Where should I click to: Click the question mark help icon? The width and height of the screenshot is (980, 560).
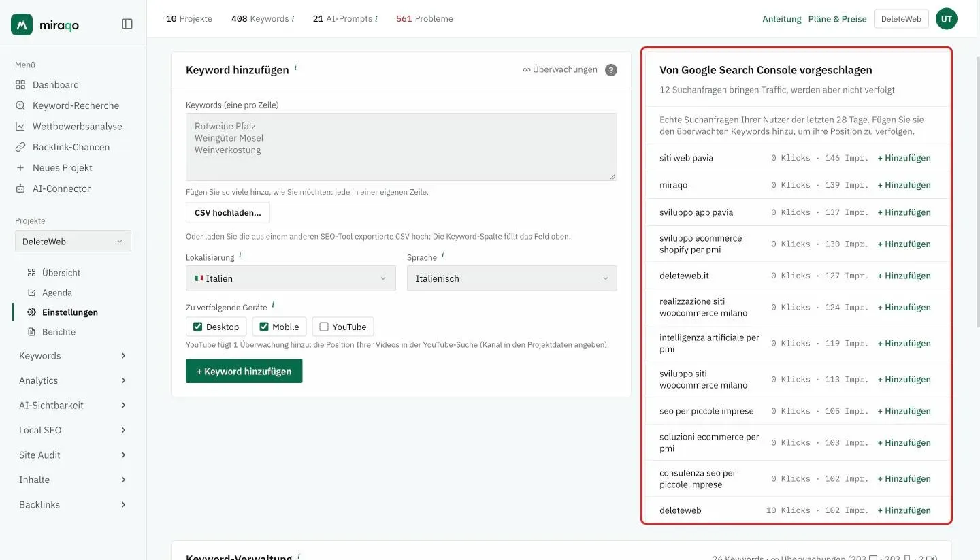click(x=611, y=69)
